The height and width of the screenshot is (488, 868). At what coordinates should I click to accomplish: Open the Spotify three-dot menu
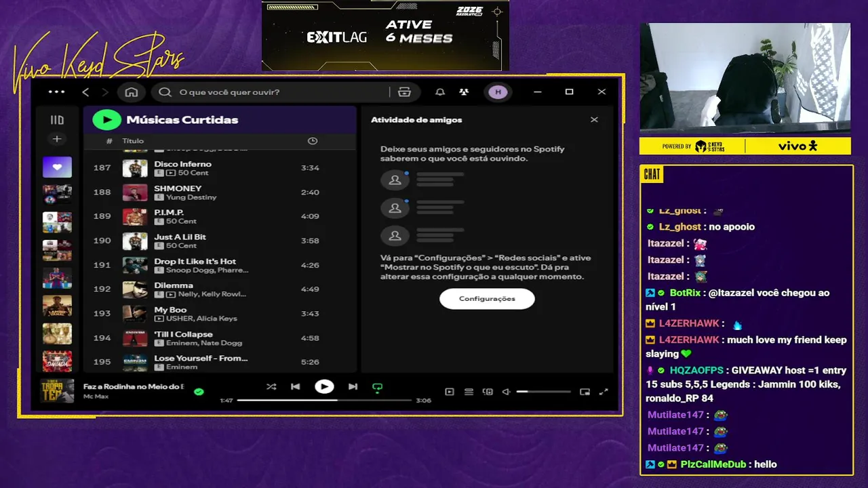point(57,92)
